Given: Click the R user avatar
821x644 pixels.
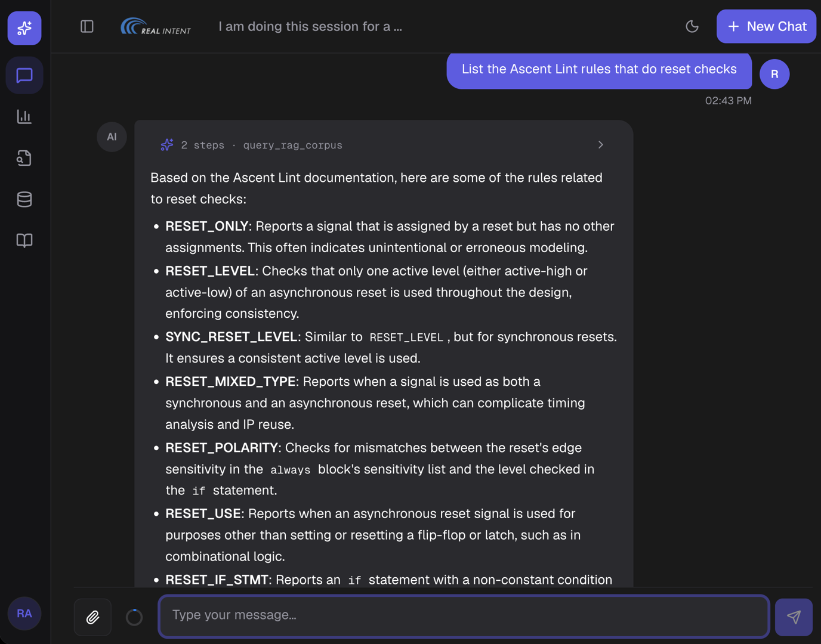Looking at the screenshot, I should tap(774, 74).
